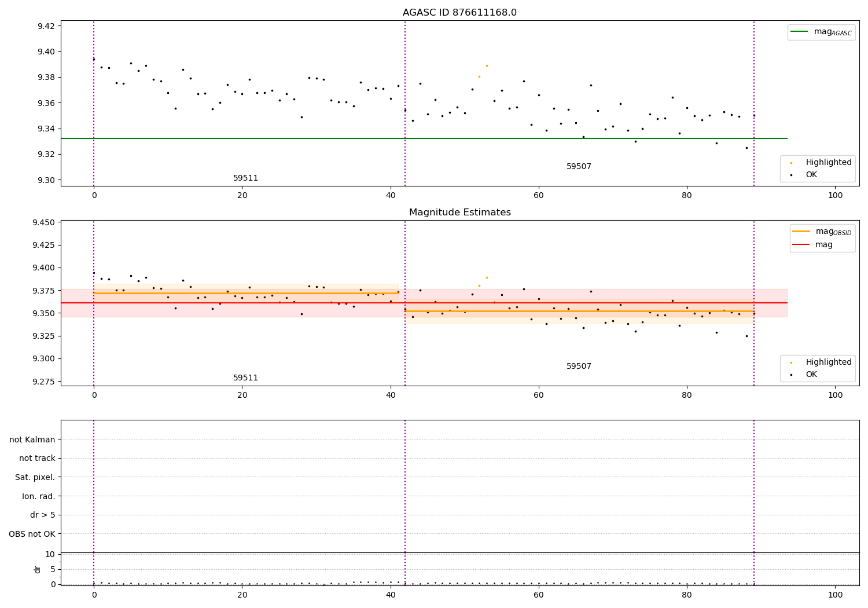The image size is (868, 608).
Task: Click the x-axis tick '100' in the top plot
Action: [x=835, y=196]
